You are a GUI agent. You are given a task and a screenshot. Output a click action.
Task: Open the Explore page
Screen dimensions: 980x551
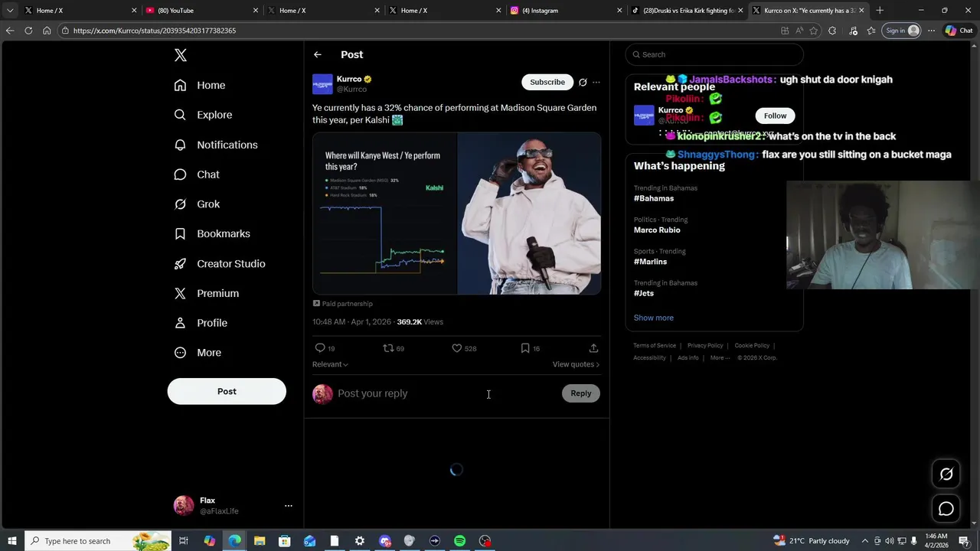pos(203,115)
